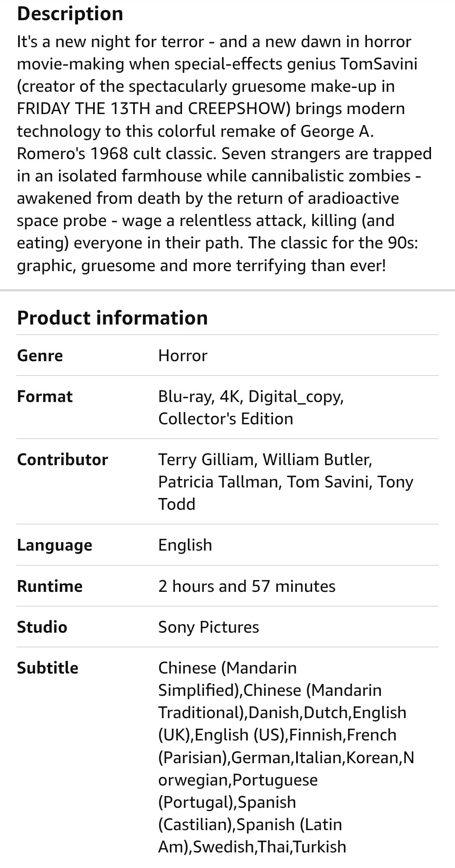Viewport: 455px width, 868px height.
Task: Click the Sony Pictures studio value
Action: click(209, 627)
